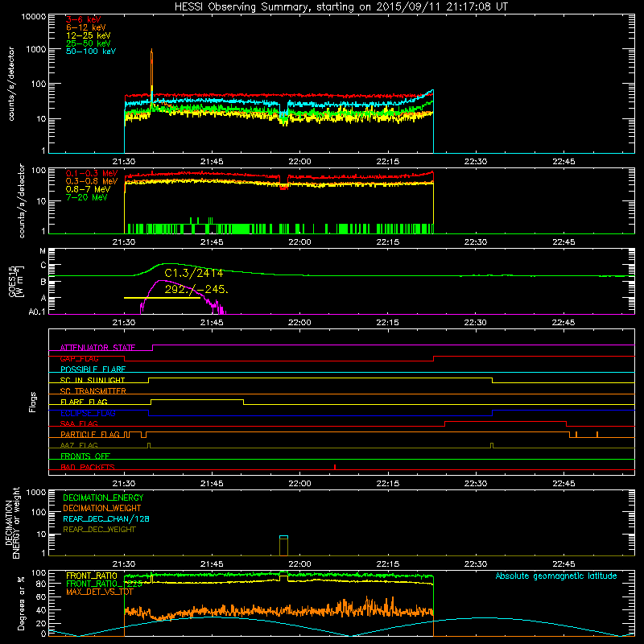Click the SAA_FLAG label

79,423
